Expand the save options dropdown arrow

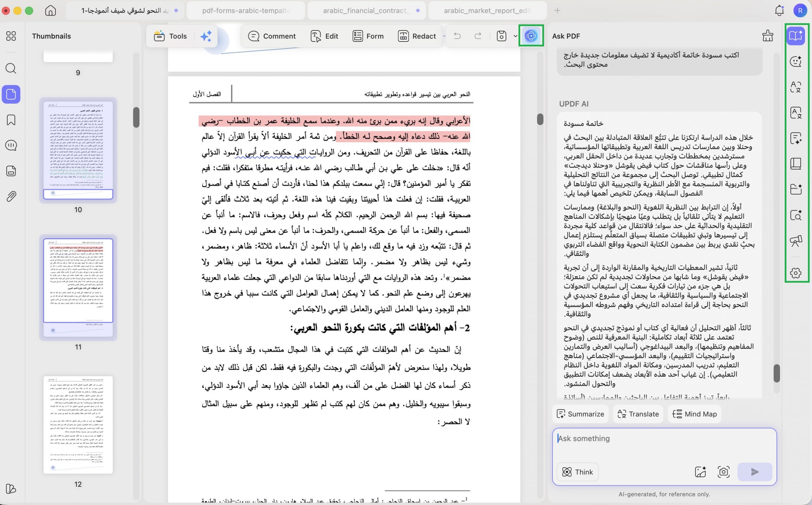point(515,36)
